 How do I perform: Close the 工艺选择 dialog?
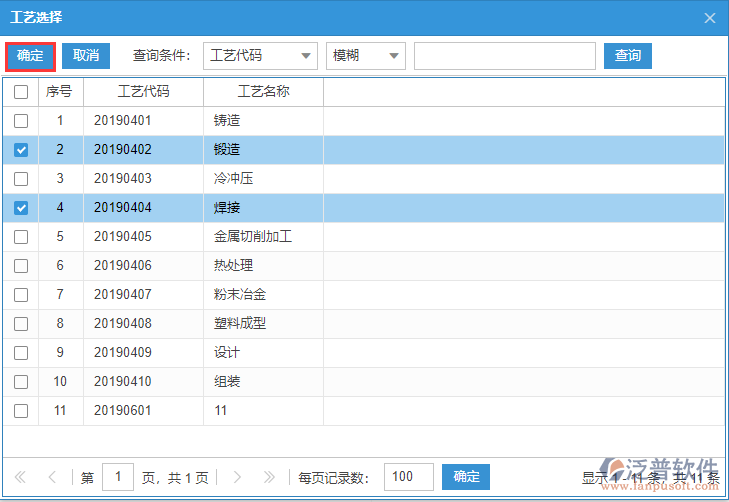click(x=710, y=18)
